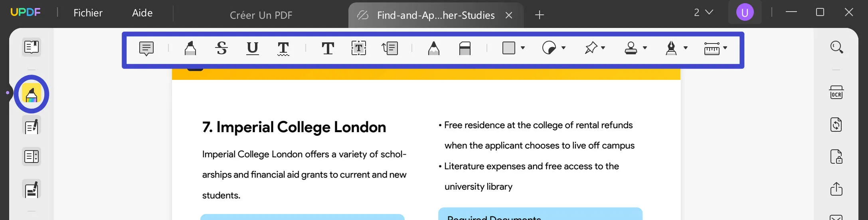Open the open tabs count dropdown showing 2
The image size is (868, 220).
tap(703, 12)
